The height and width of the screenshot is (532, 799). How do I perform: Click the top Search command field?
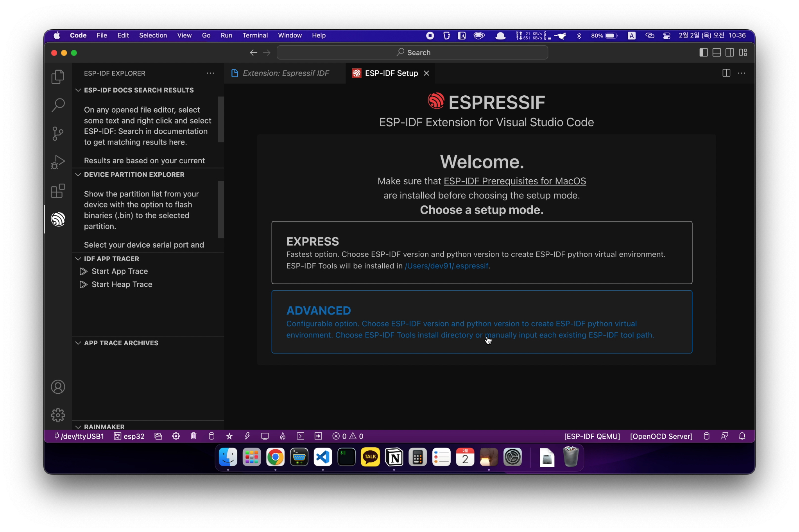tap(412, 53)
